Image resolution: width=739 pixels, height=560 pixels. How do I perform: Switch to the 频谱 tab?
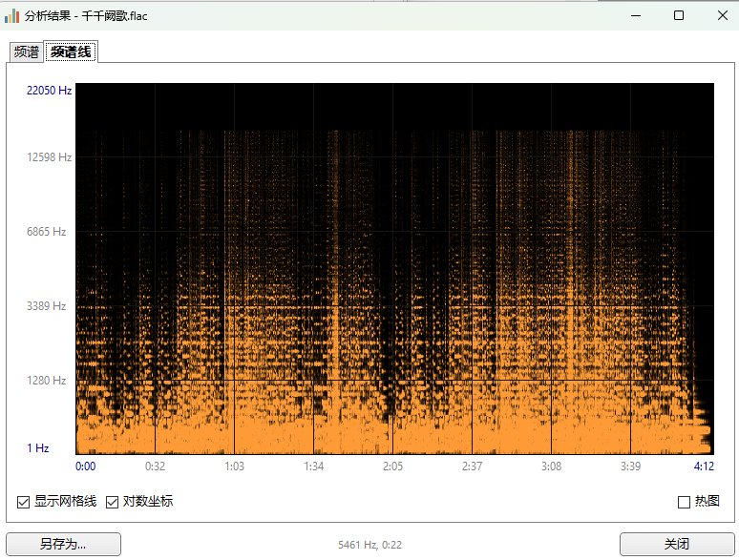[x=27, y=52]
